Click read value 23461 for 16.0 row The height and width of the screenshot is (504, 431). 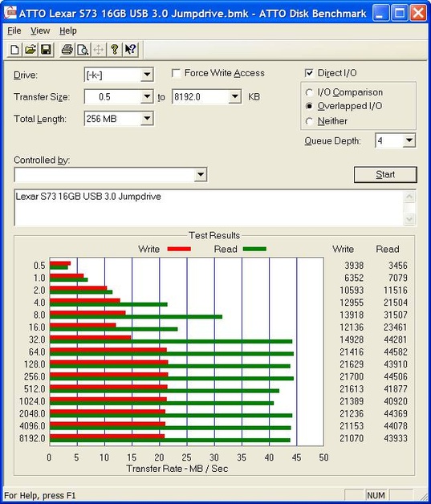[x=396, y=327]
